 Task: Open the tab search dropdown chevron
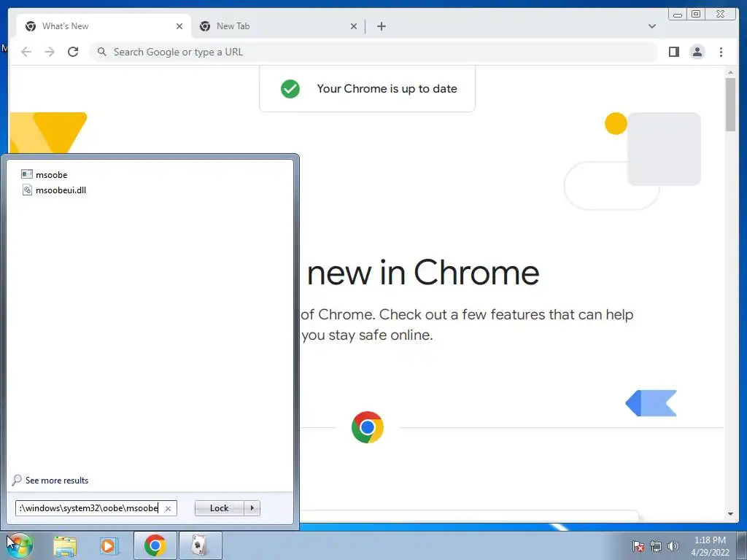pos(651,26)
